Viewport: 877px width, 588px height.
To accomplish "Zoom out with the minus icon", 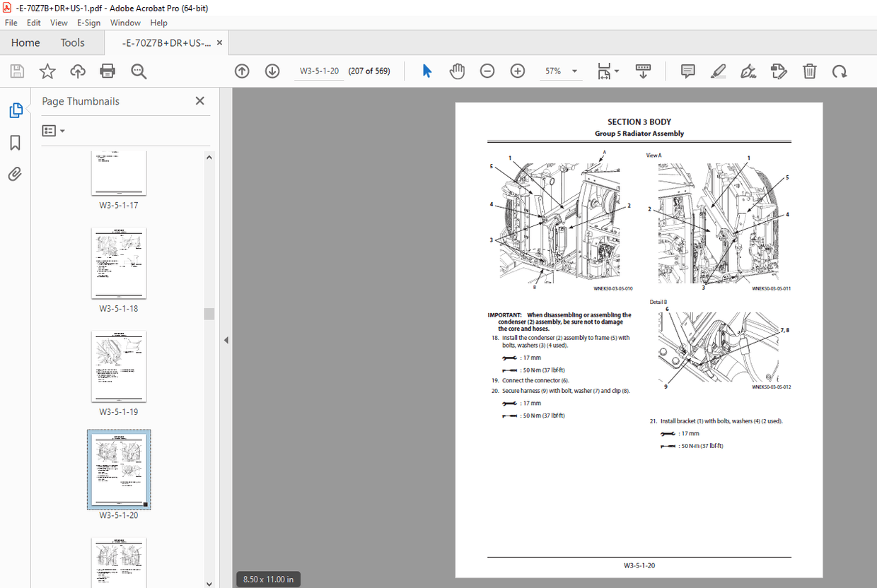I will tap(487, 71).
